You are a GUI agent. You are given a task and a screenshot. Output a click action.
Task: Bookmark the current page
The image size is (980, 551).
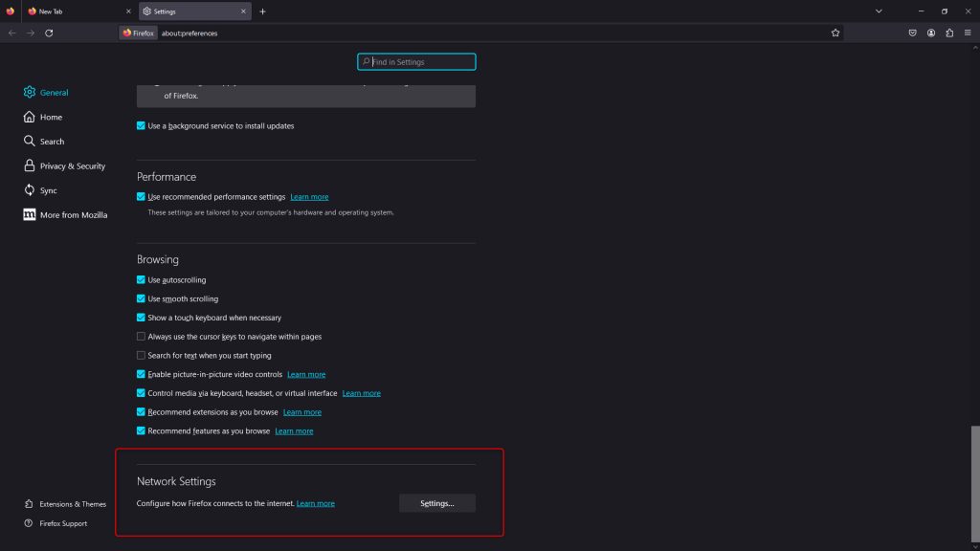pos(835,32)
